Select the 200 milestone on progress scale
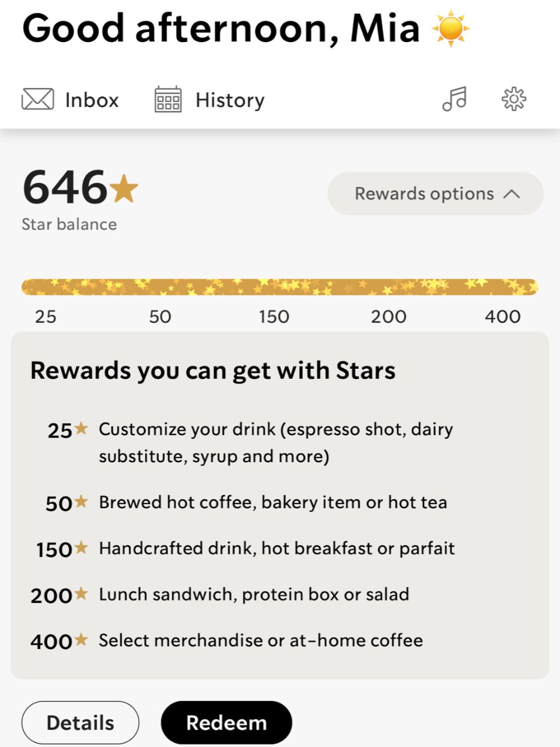 (388, 317)
